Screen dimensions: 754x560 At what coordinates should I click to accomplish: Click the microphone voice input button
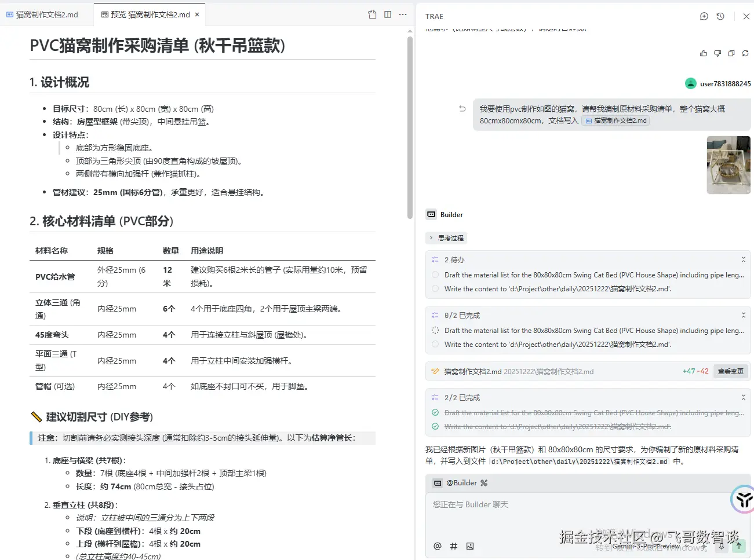722,546
